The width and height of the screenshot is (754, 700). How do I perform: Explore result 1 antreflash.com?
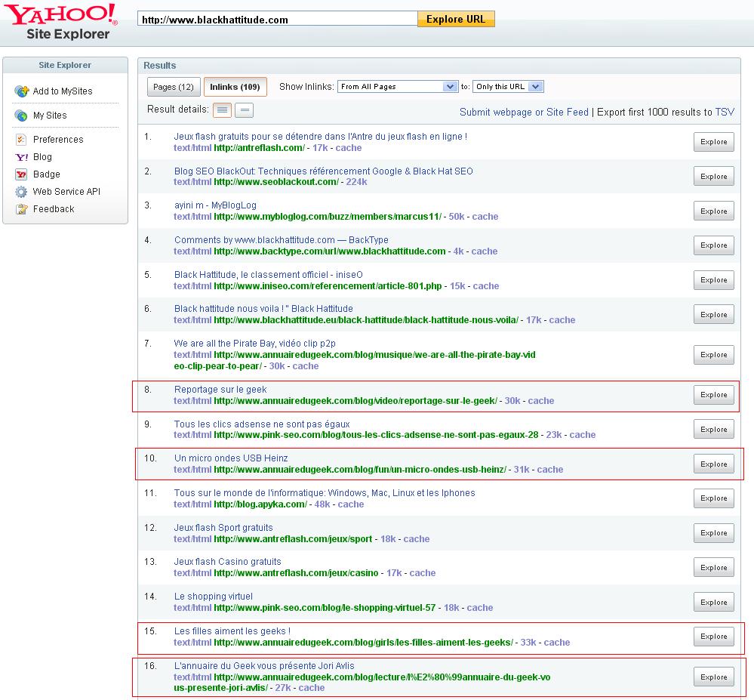tap(713, 142)
